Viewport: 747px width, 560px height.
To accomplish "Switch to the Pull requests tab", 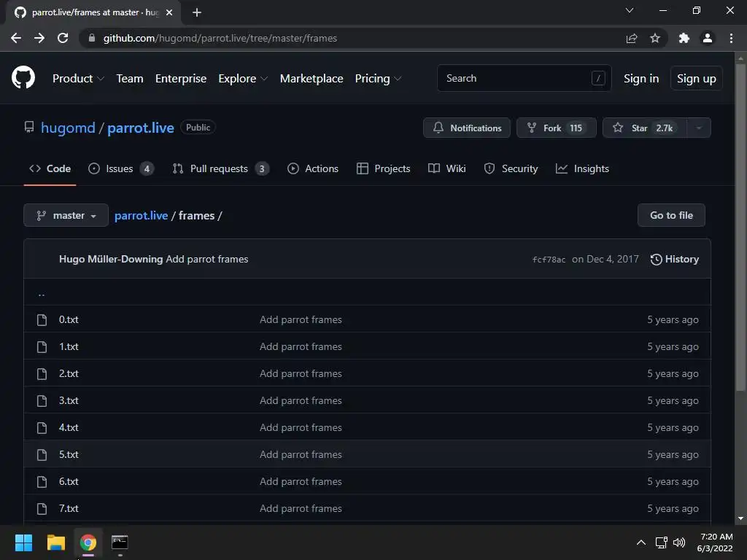I will (x=220, y=168).
